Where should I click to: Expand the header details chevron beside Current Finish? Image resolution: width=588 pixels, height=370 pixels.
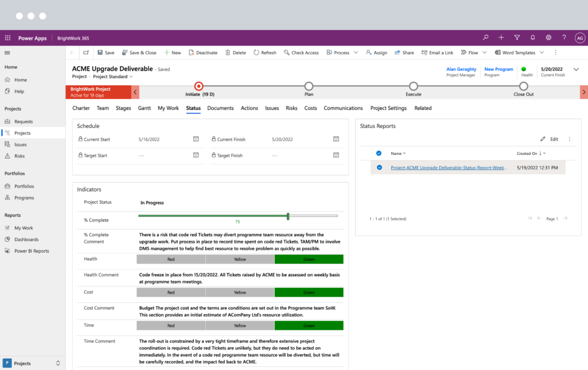[576, 70]
